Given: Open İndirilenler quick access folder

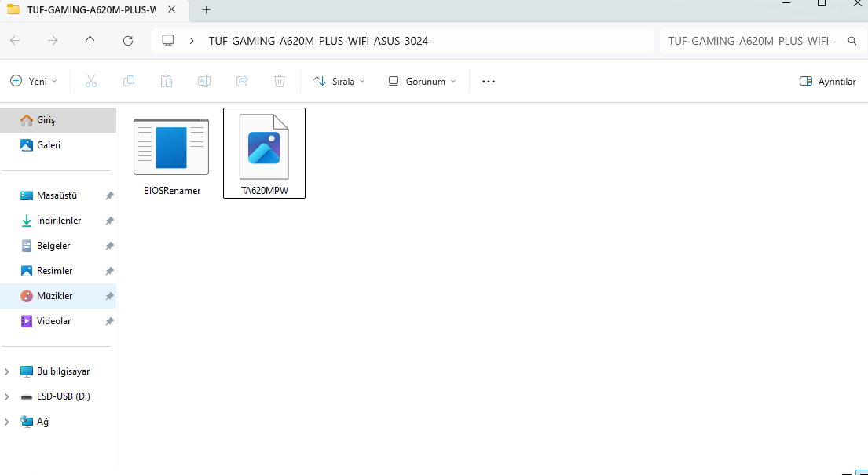Looking at the screenshot, I should (x=59, y=221).
